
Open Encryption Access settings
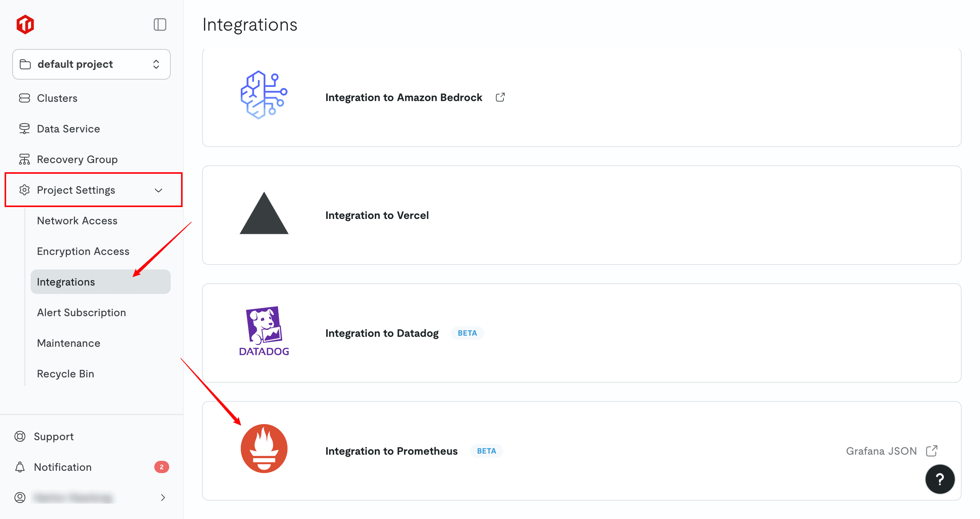[83, 251]
